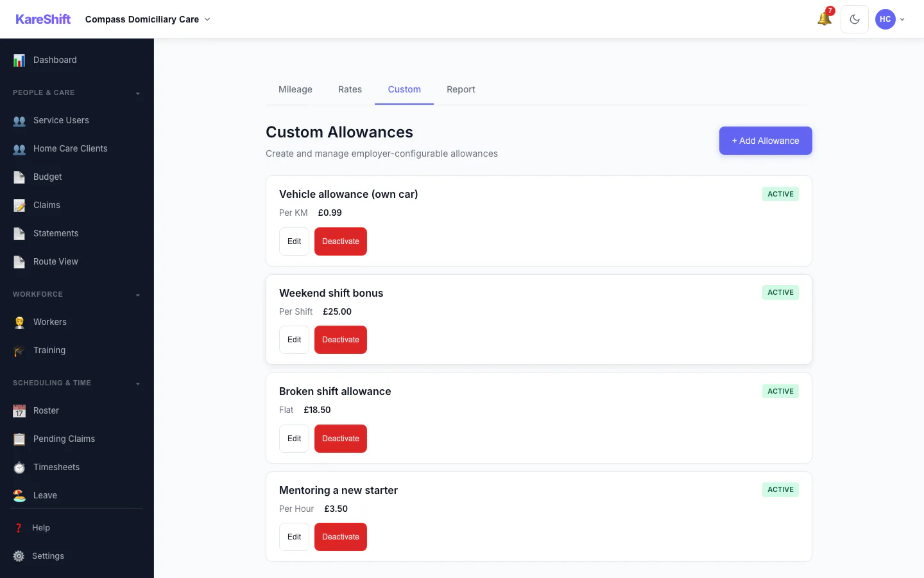Click the Route View page icon
This screenshot has height=578, width=924.
[19, 262]
